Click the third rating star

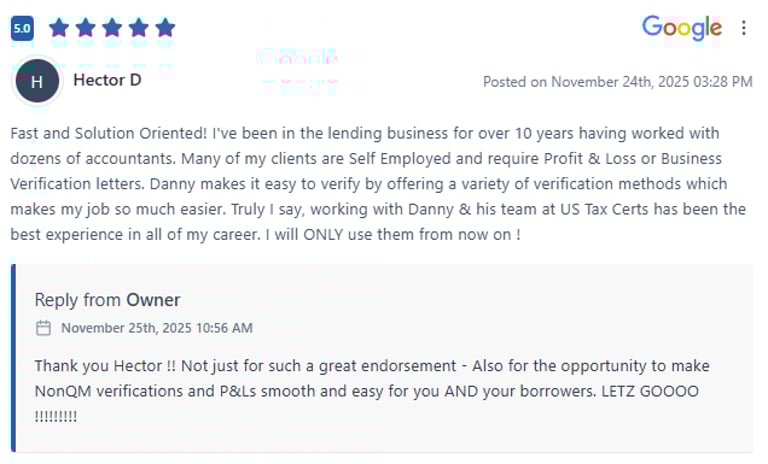[112, 27]
